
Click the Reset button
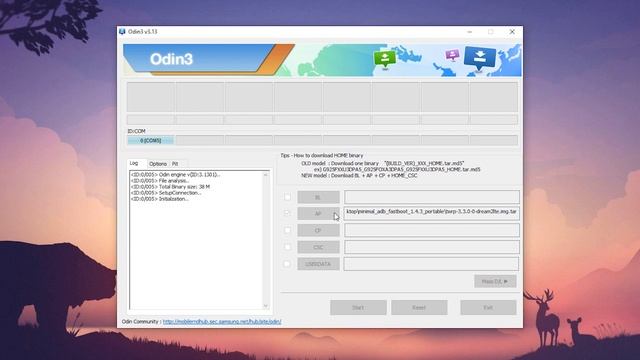[x=419, y=307]
